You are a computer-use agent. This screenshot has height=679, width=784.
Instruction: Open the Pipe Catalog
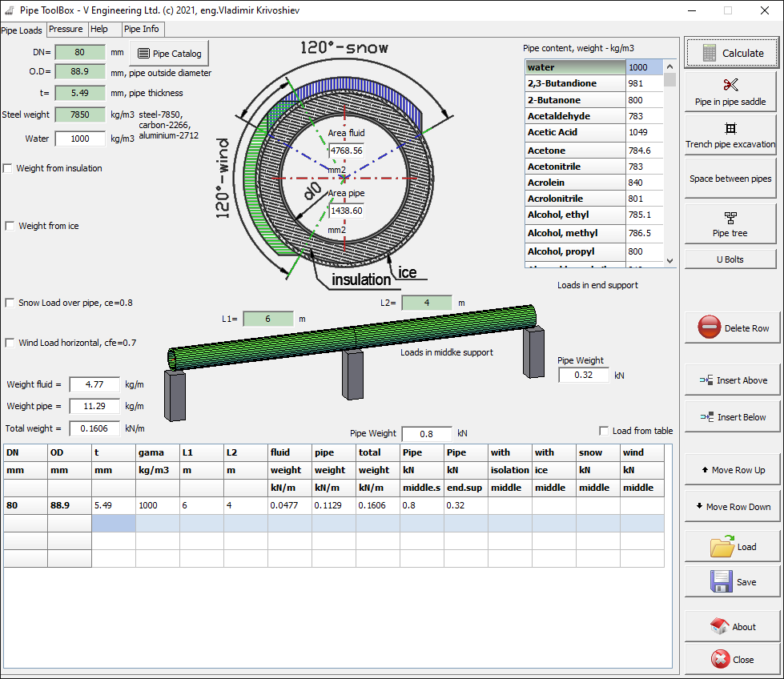(x=170, y=54)
